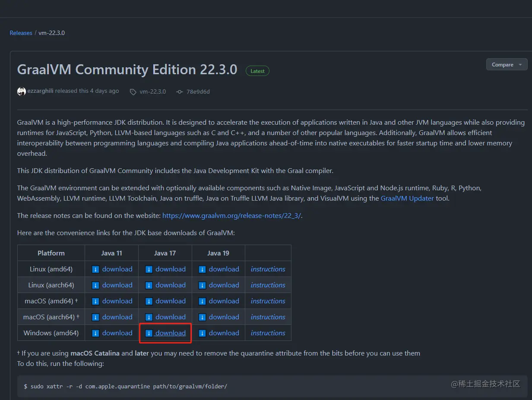Click the Windows (amd64) Java 11 download arrow icon
This screenshot has height=400, width=532.
96,333
